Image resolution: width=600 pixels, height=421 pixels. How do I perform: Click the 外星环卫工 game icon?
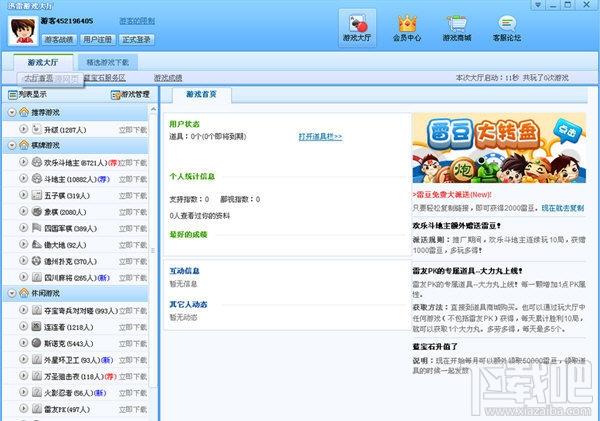click(x=37, y=359)
